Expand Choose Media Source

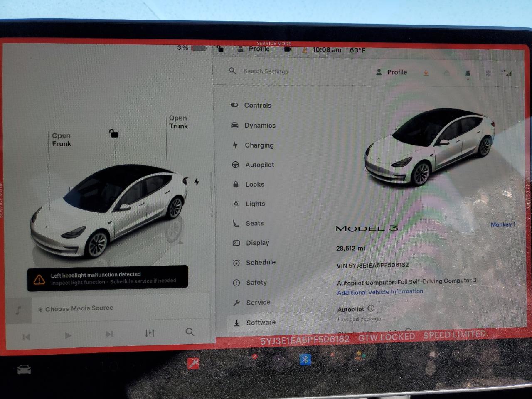point(76,308)
